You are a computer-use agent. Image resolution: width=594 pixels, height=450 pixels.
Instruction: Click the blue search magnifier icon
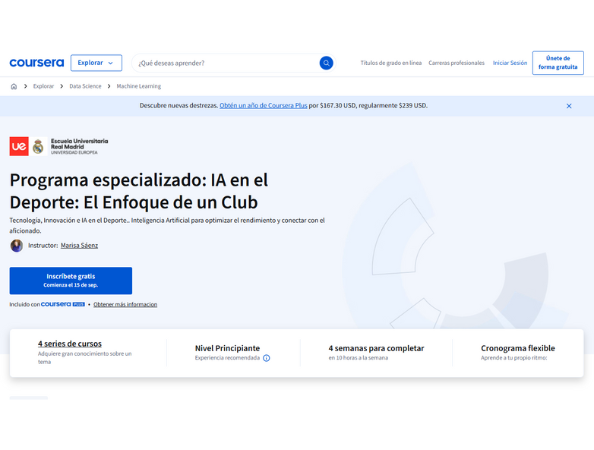coord(326,63)
